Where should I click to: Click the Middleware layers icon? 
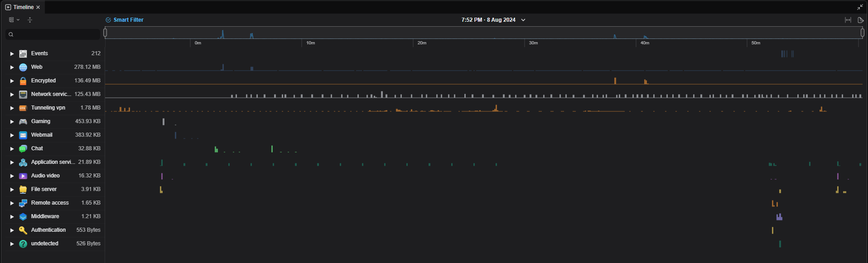[x=23, y=216]
